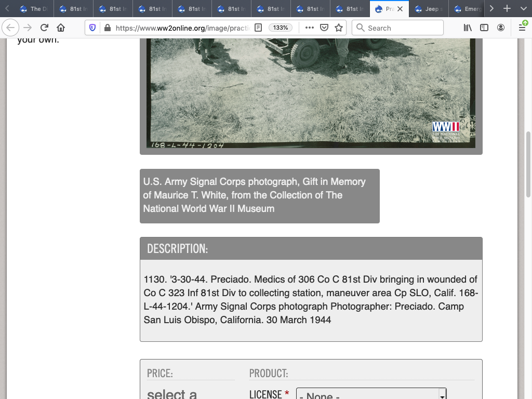This screenshot has height=399, width=532.
Task: Toggle reader view for this page
Action: tap(258, 28)
